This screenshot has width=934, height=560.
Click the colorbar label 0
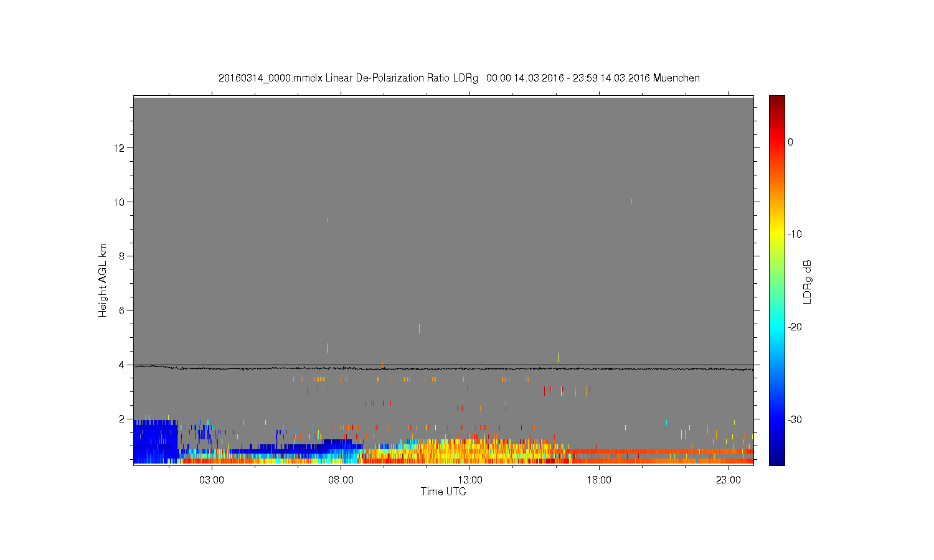(791, 142)
